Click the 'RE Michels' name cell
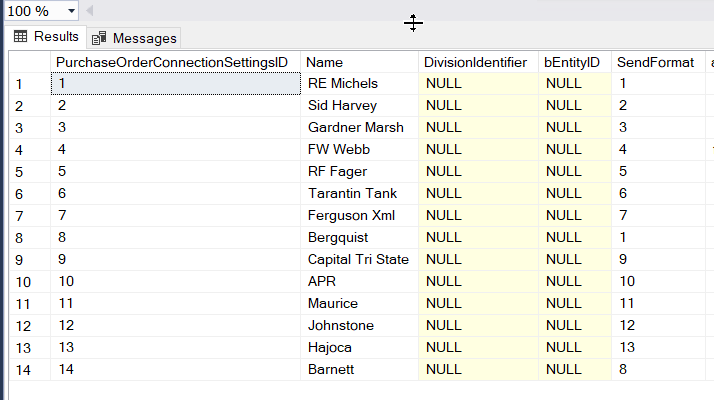The image size is (714, 400). point(359,83)
